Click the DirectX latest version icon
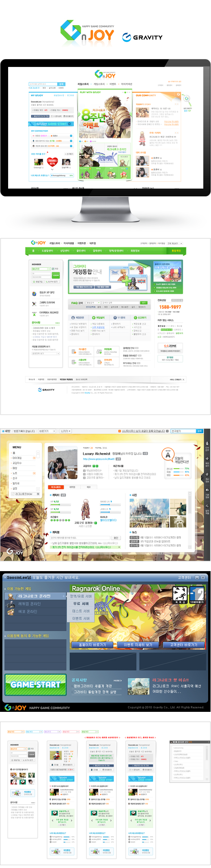Viewport: 211px width, 868px height. 34,313
